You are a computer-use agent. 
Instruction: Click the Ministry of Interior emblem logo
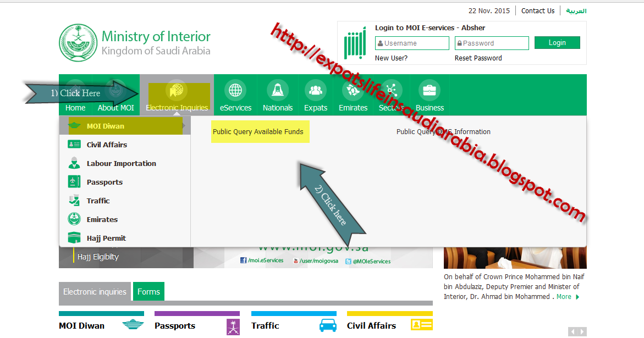[x=79, y=43]
